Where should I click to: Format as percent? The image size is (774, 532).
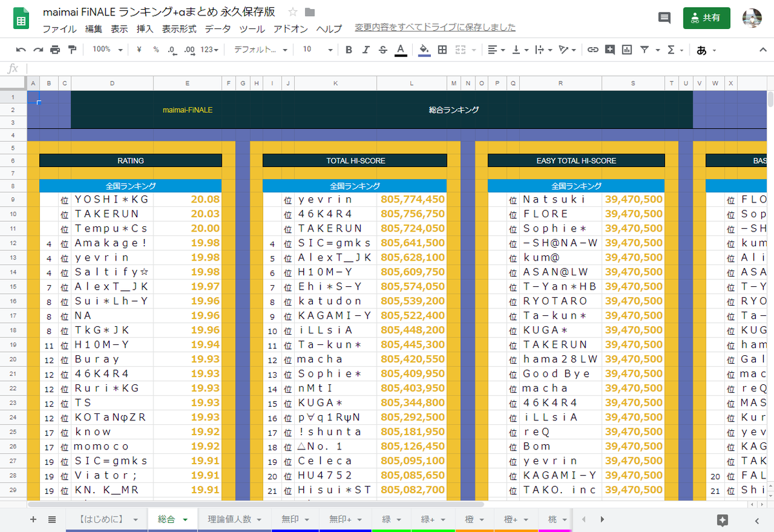click(156, 50)
